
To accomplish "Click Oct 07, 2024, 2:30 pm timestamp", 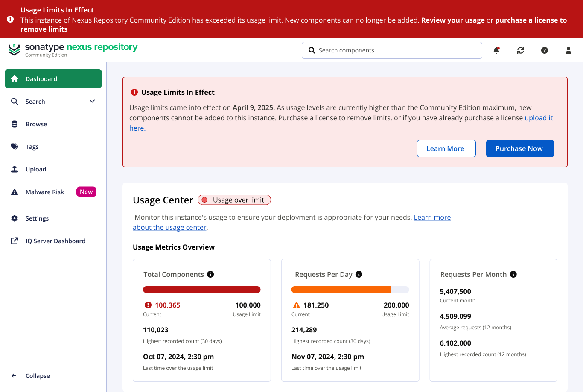I will pyautogui.click(x=178, y=357).
